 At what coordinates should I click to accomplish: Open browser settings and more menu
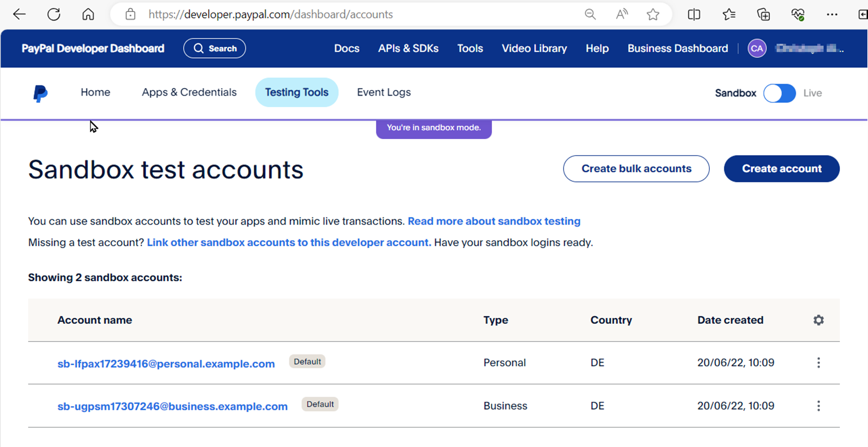click(832, 15)
